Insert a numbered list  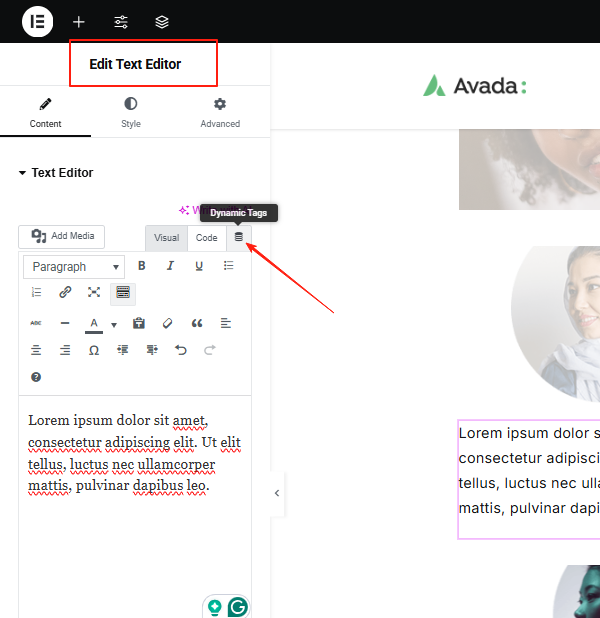[x=36, y=292]
